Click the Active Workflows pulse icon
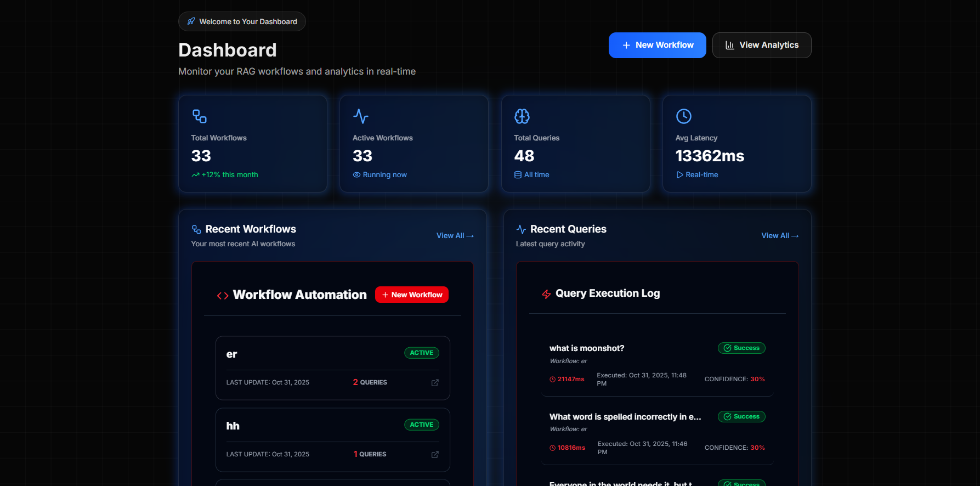The height and width of the screenshot is (486, 980). (361, 116)
